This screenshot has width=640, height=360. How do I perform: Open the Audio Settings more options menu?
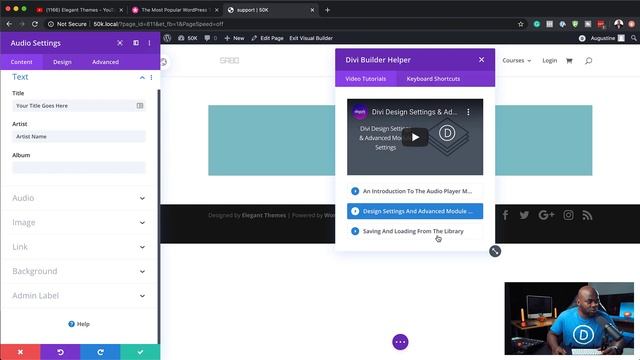pos(149,43)
